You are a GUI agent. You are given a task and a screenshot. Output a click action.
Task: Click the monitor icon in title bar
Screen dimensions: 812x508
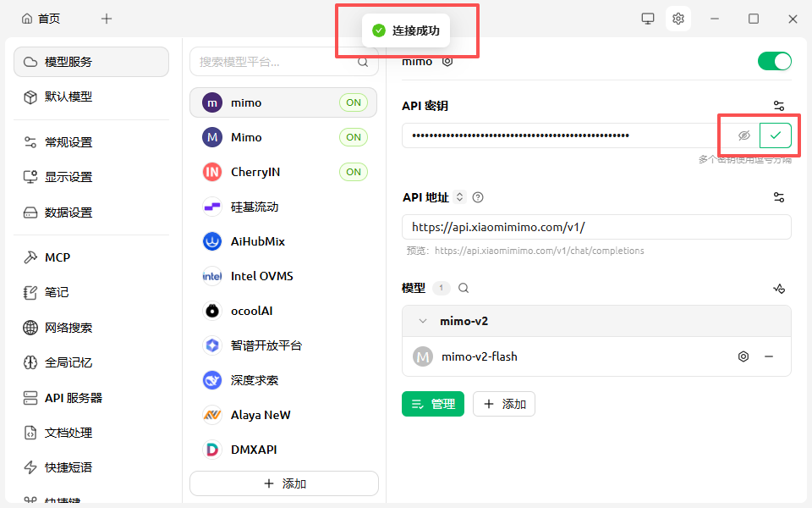[648, 19]
